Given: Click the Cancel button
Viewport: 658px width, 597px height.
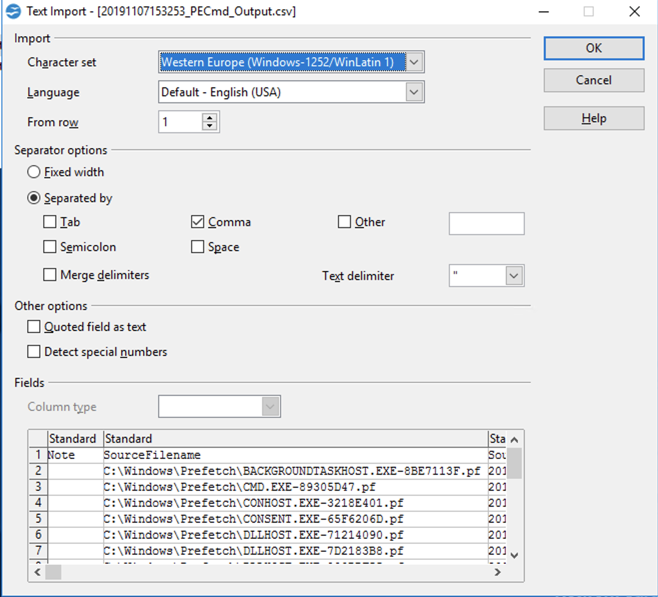Looking at the screenshot, I should click(594, 80).
